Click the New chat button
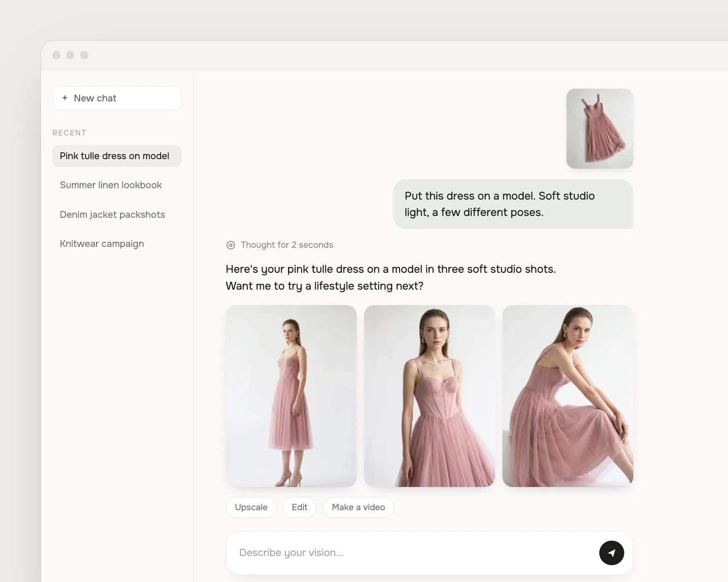Image resolution: width=728 pixels, height=582 pixels. pos(117,98)
